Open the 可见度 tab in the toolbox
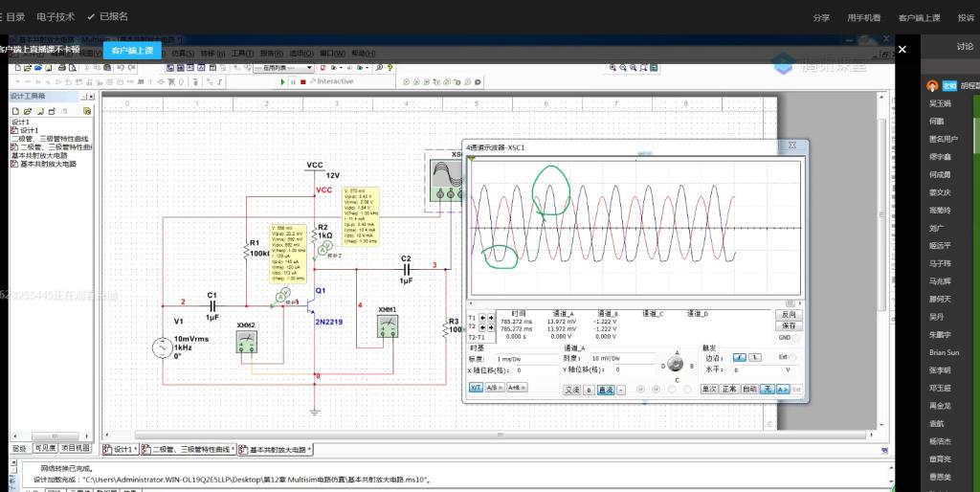 (45, 448)
